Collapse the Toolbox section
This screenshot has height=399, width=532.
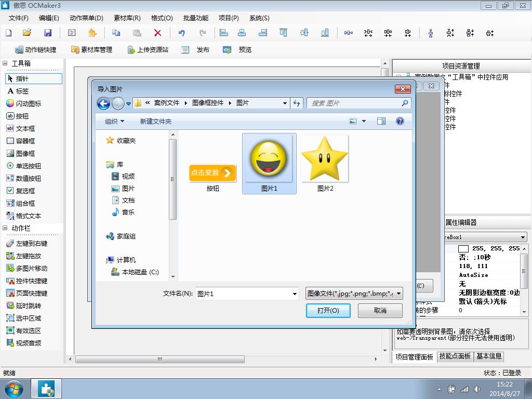pyautogui.click(x=5, y=63)
